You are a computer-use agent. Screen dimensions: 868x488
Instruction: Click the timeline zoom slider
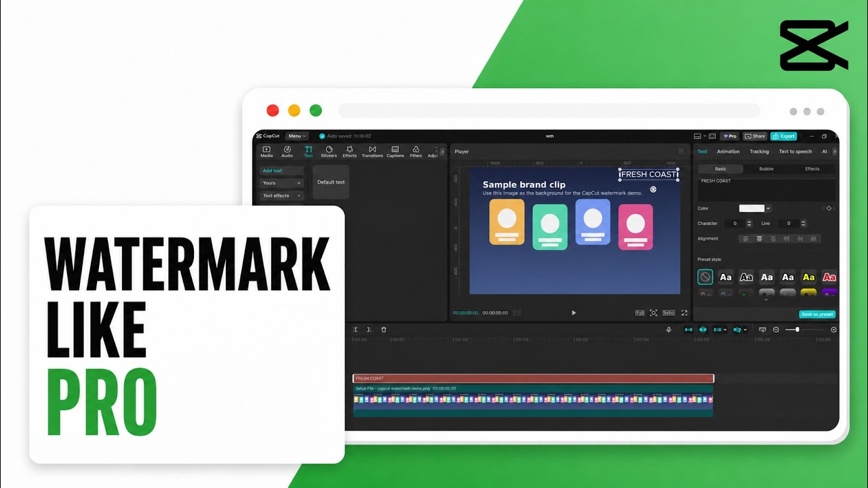click(x=805, y=329)
